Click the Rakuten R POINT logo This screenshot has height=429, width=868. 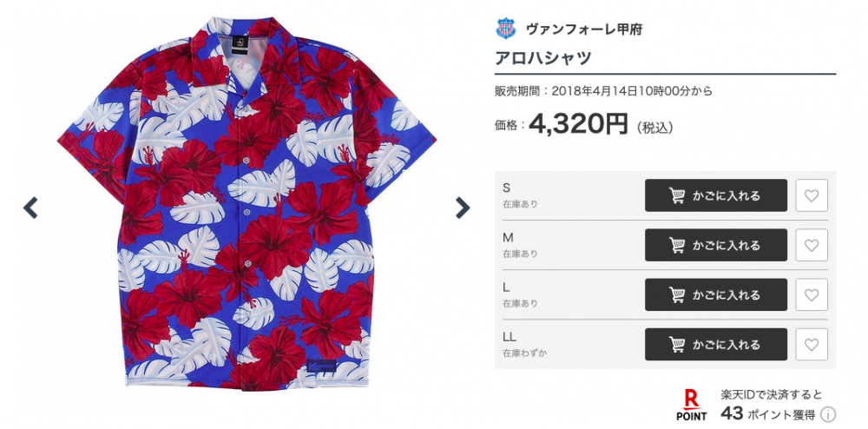click(x=692, y=406)
